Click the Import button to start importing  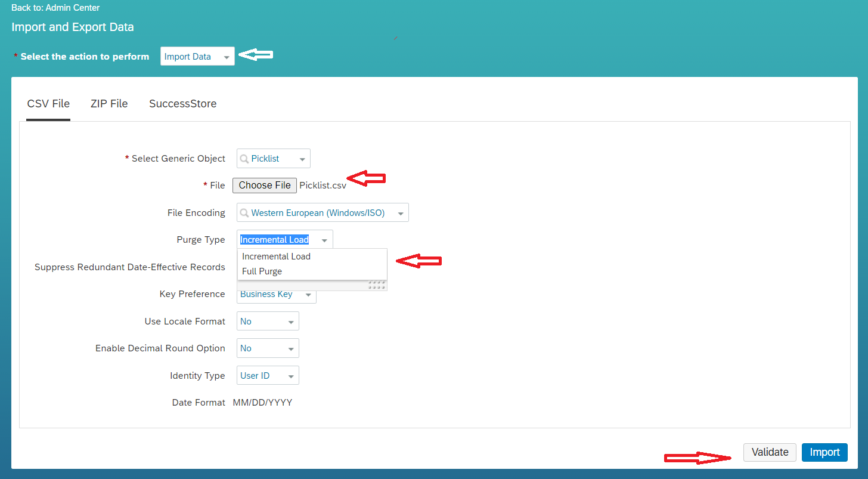824,452
